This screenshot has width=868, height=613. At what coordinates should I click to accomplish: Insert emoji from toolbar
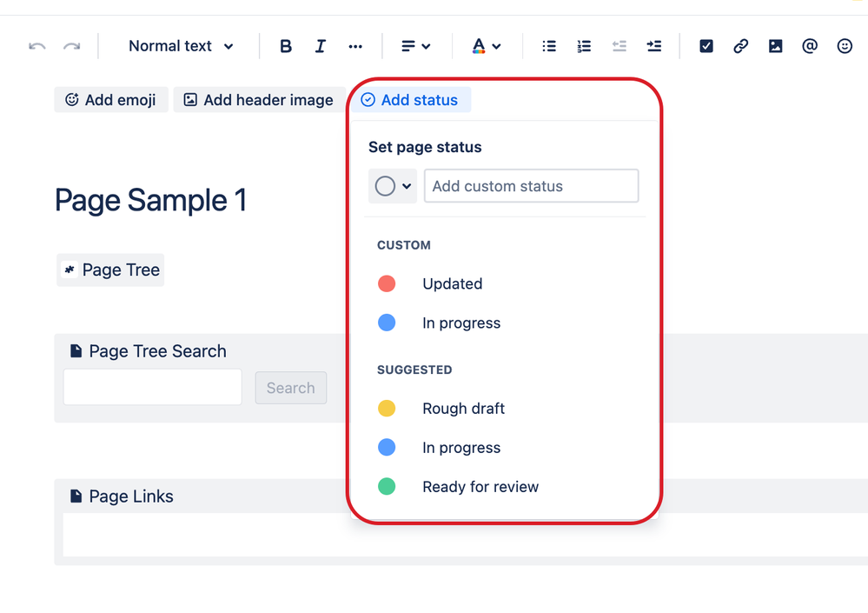coord(845,46)
